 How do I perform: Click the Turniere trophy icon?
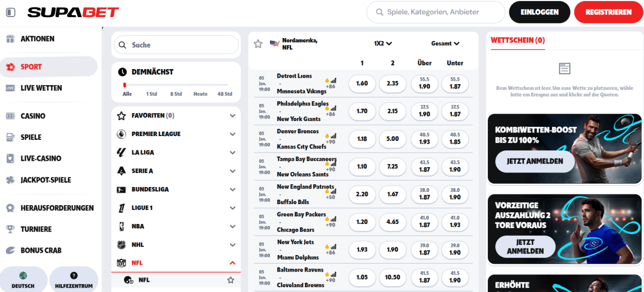(x=10, y=229)
